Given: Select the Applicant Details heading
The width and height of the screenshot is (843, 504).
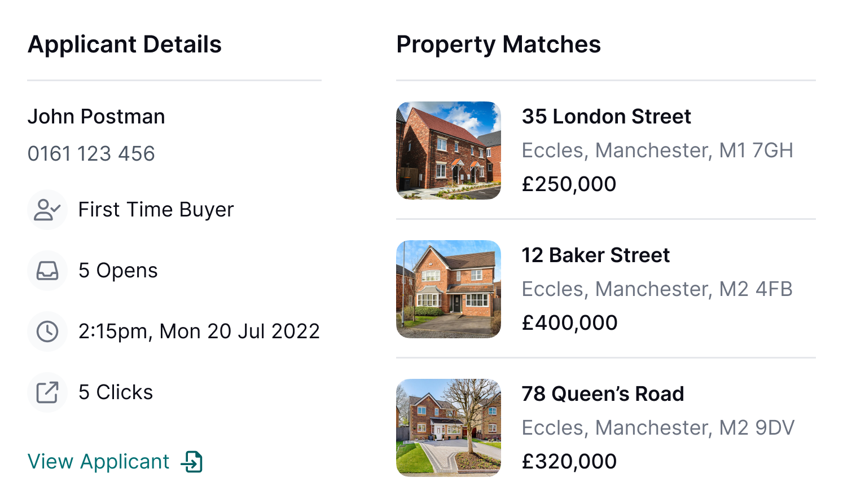Looking at the screenshot, I should pyautogui.click(x=125, y=45).
